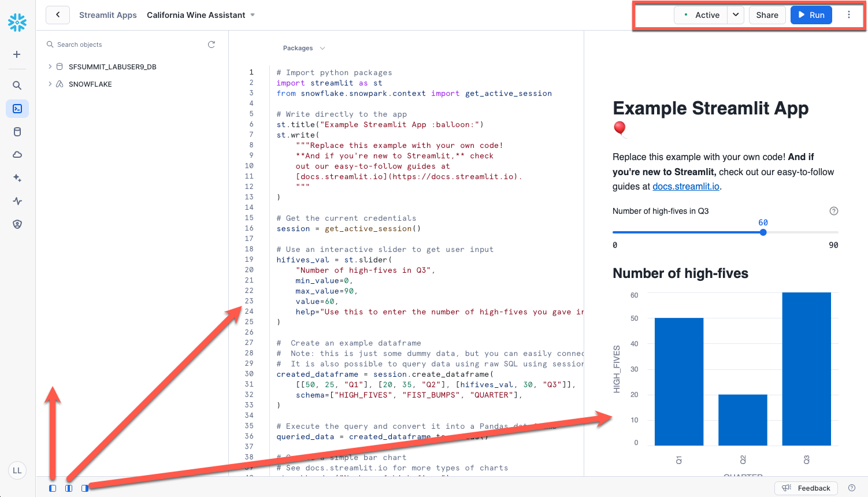Screen dimensions: 868x497
Task: Open the Packages dropdown
Action: pos(303,48)
